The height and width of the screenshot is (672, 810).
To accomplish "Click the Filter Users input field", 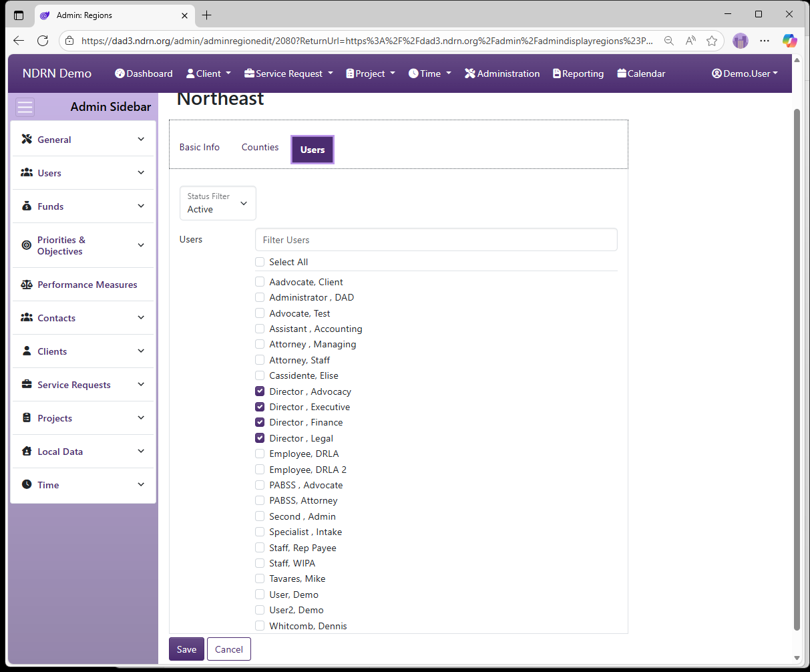I will tap(436, 240).
